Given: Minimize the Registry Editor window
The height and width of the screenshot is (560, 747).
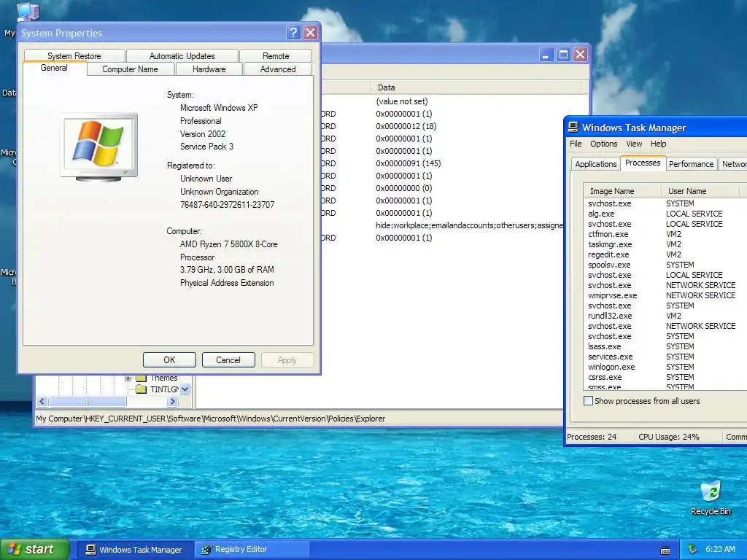Looking at the screenshot, I should (546, 55).
